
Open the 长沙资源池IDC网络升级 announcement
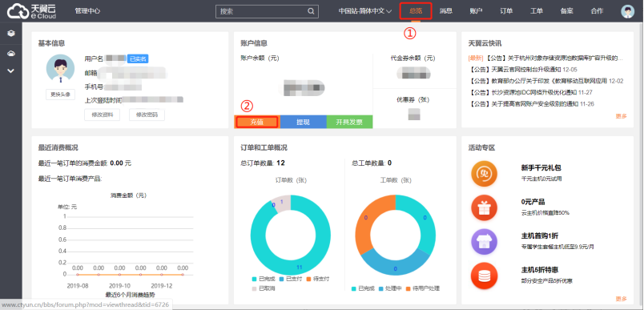pyautogui.click(x=530, y=92)
